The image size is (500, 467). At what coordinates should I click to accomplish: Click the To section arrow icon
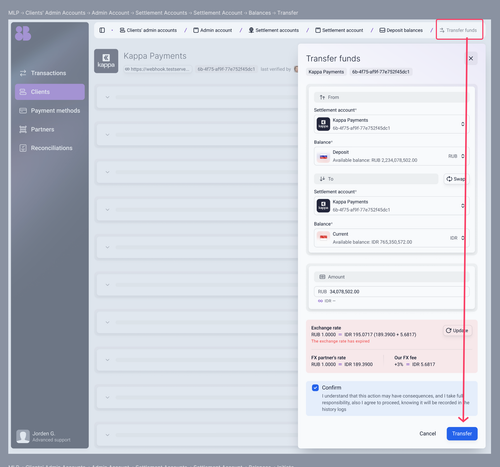[x=322, y=179]
